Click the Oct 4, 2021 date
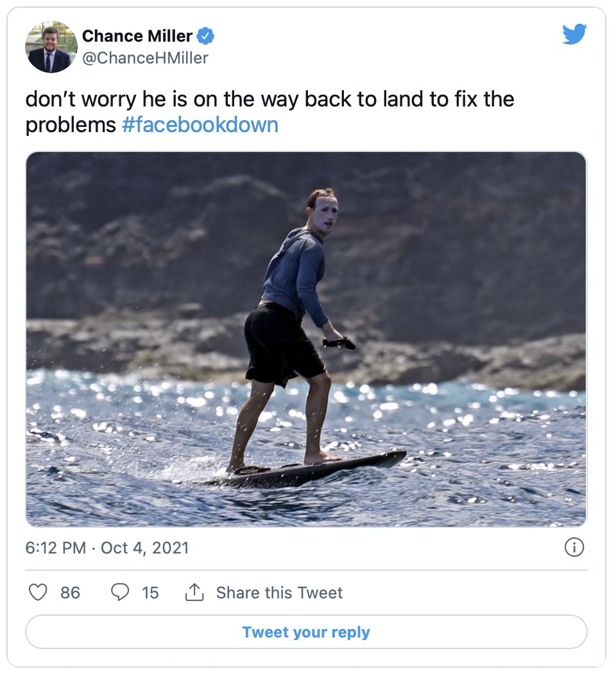 [x=145, y=548]
